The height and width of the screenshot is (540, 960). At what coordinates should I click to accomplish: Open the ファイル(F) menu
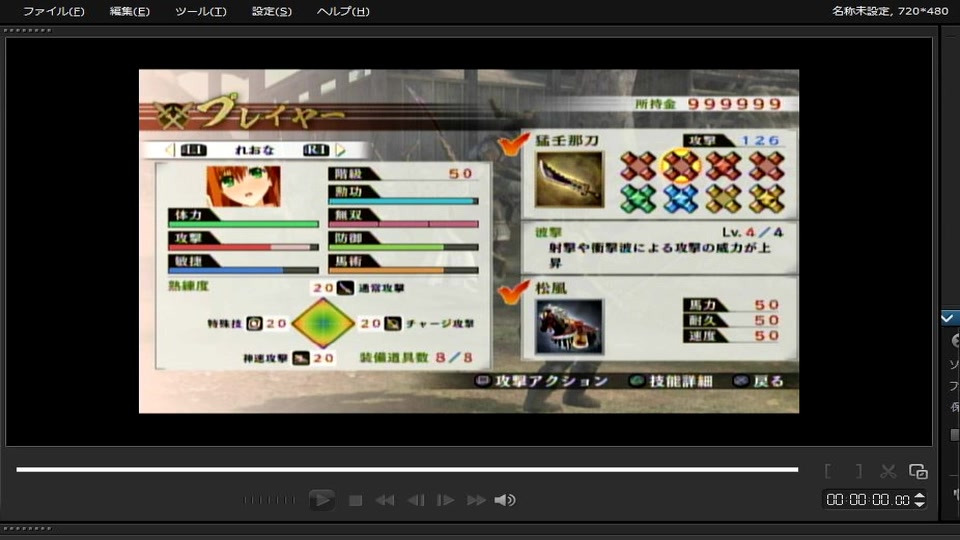click(x=53, y=11)
